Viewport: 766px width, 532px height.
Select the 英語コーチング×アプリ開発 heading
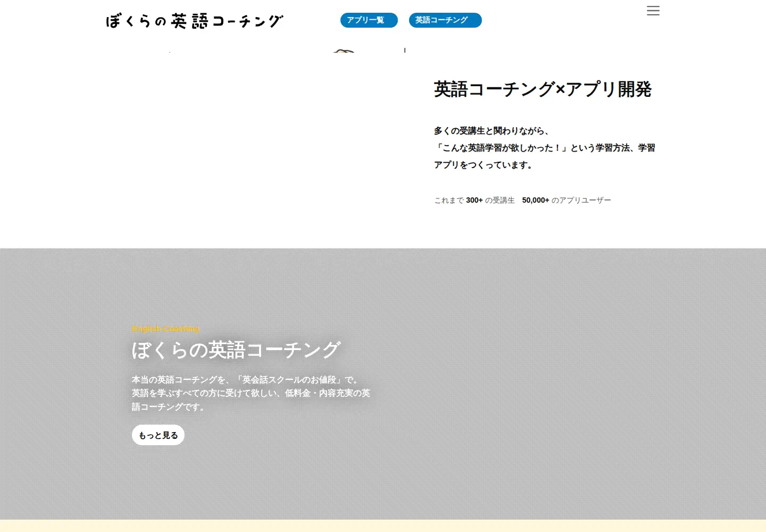(x=543, y=89)
